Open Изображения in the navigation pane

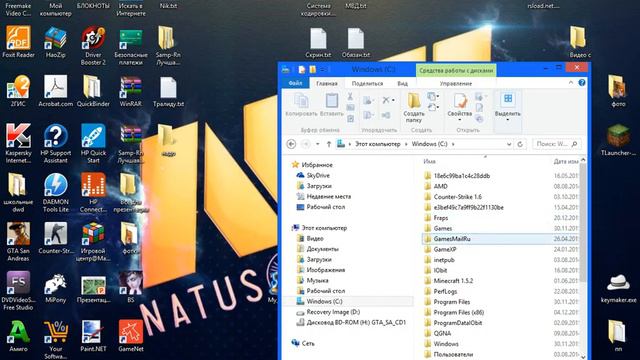(x=320, y=270)
